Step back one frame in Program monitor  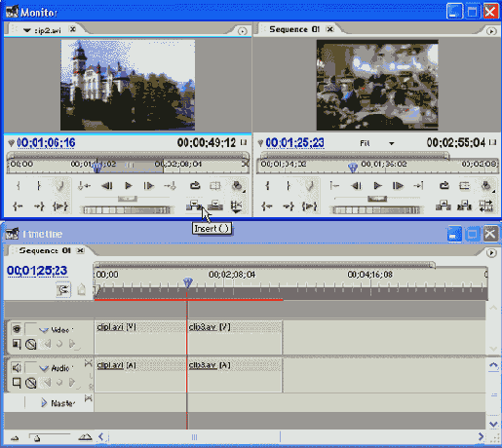(356, 186)
